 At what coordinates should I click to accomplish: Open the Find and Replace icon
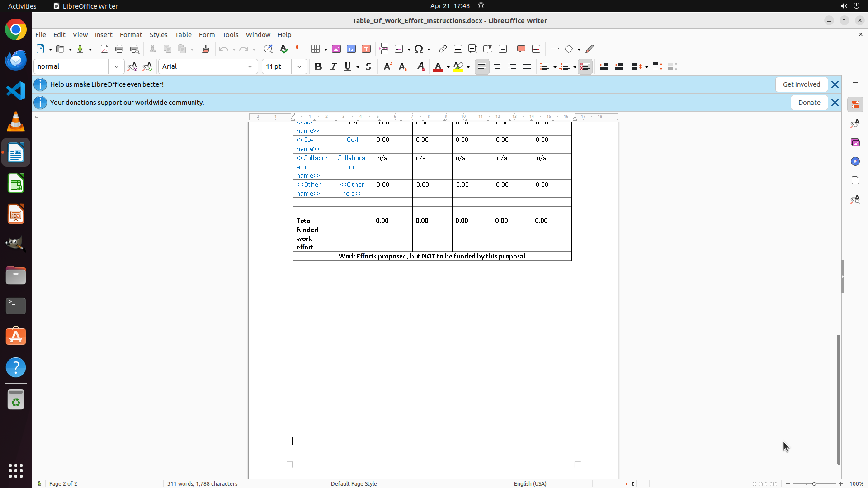click(268, 49)
